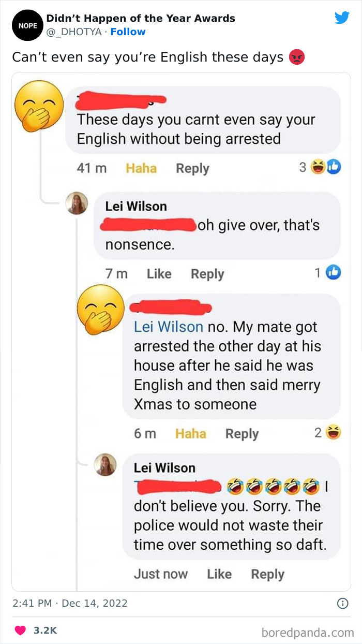
Task: Click Reply under the merry Xmas comment
Action: pyautogui.click(x=242, y=433)
